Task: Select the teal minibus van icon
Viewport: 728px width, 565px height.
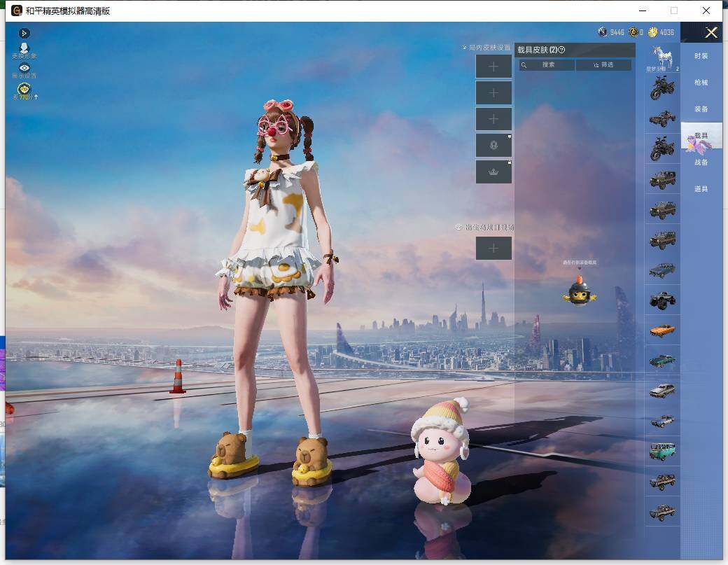Action: pos(662,451)
